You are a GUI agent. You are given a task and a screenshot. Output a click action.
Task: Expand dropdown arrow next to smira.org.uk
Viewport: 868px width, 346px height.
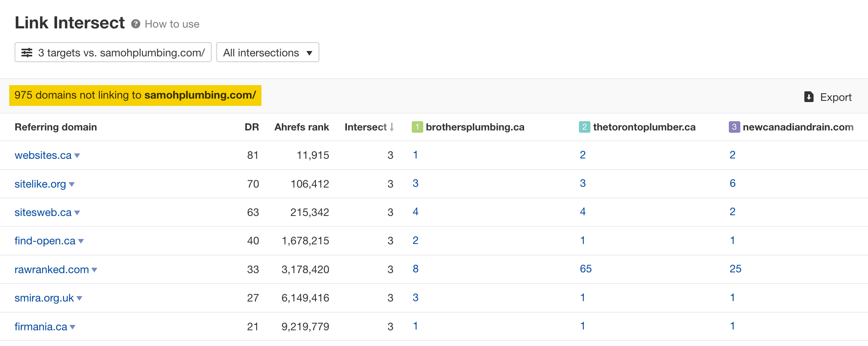(79, 298)
